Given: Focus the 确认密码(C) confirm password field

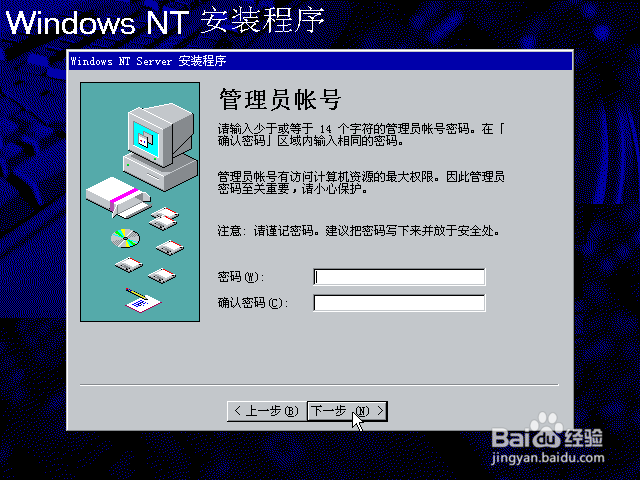Looking at the screenshot, I should tap(399, 303).
